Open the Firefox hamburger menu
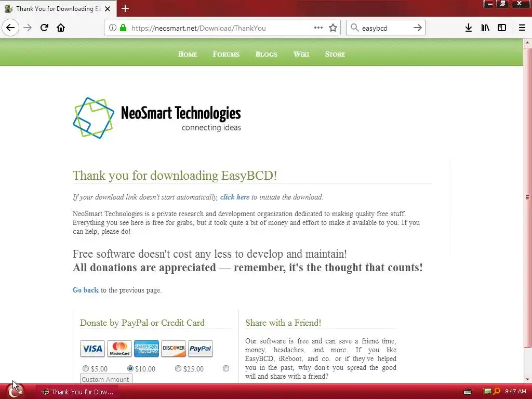 (522, 28)
